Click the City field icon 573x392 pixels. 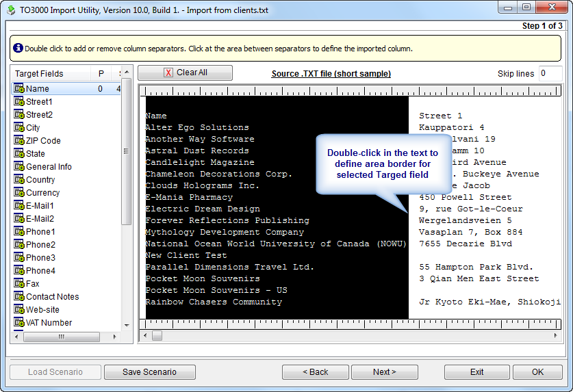click(19, 127)
